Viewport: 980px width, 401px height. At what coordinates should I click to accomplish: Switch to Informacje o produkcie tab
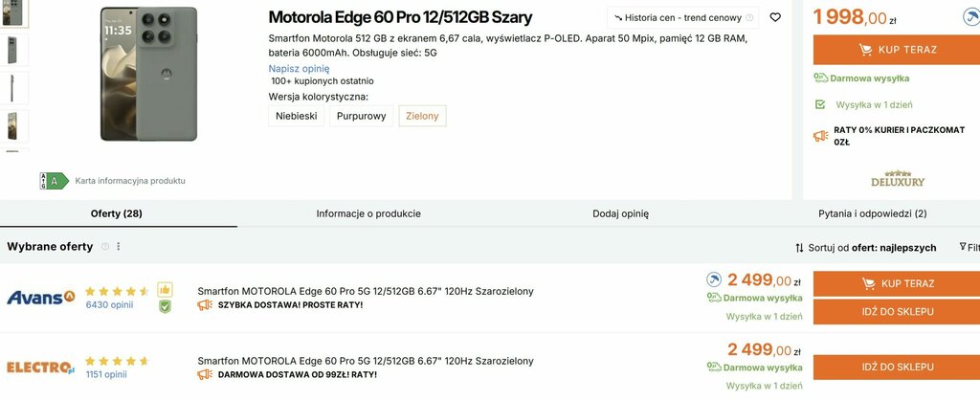(x=368, y=213)
